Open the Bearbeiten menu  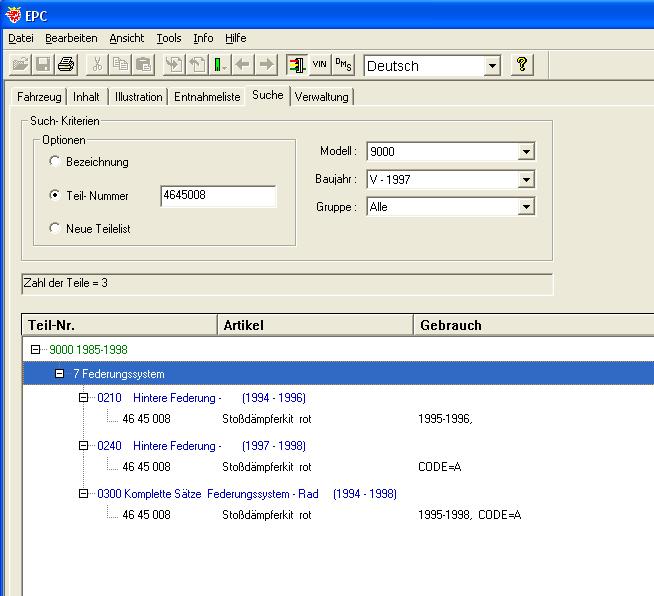[71, 38]
